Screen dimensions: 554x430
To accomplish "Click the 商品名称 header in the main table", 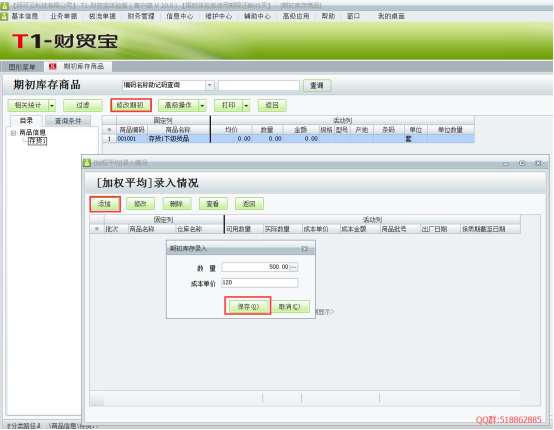I will [178, 130].
